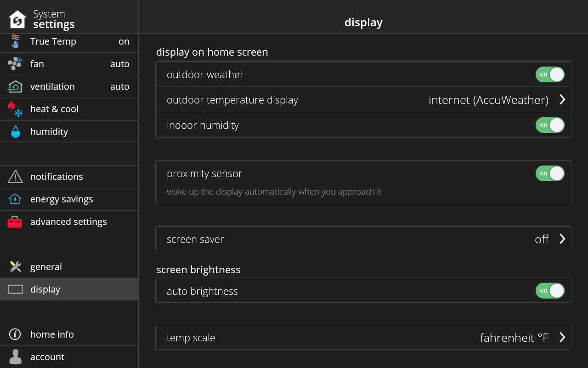Click the red advanced settings toolbox icon
This screenshot has width=588, height=368.
coord(15,222)
